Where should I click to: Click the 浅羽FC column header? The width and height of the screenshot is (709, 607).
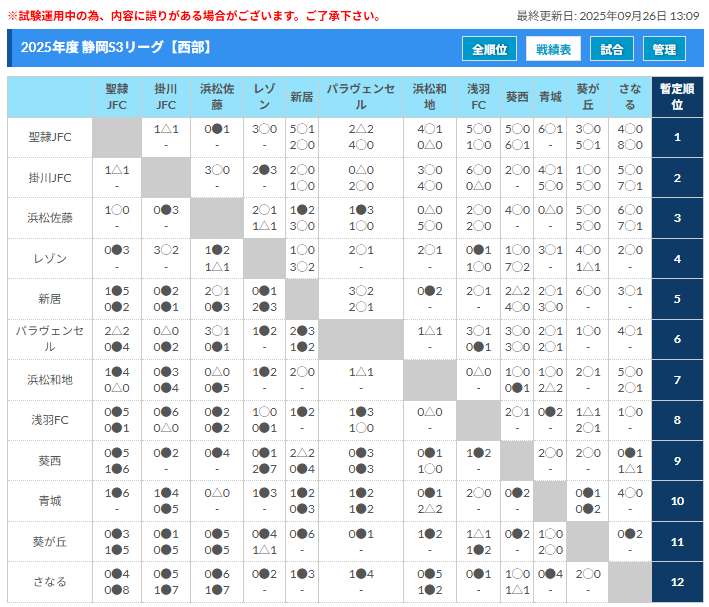(x=478, y=97)
